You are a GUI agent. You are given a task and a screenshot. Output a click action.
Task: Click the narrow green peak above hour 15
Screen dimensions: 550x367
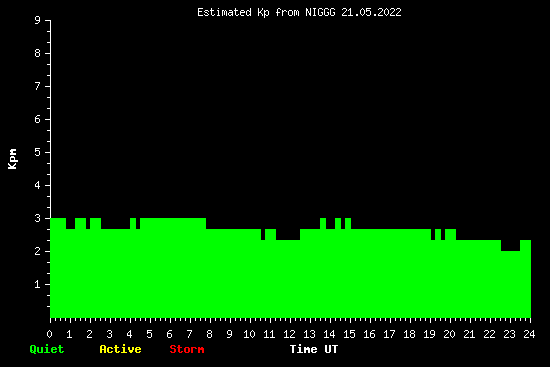pos(348,223)
